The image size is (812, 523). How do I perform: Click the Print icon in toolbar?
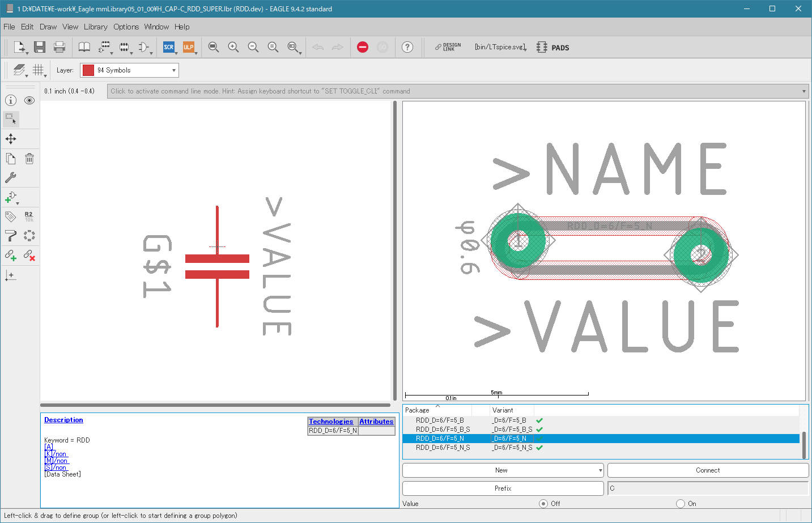pyautogui.click(x=59, y=47)
